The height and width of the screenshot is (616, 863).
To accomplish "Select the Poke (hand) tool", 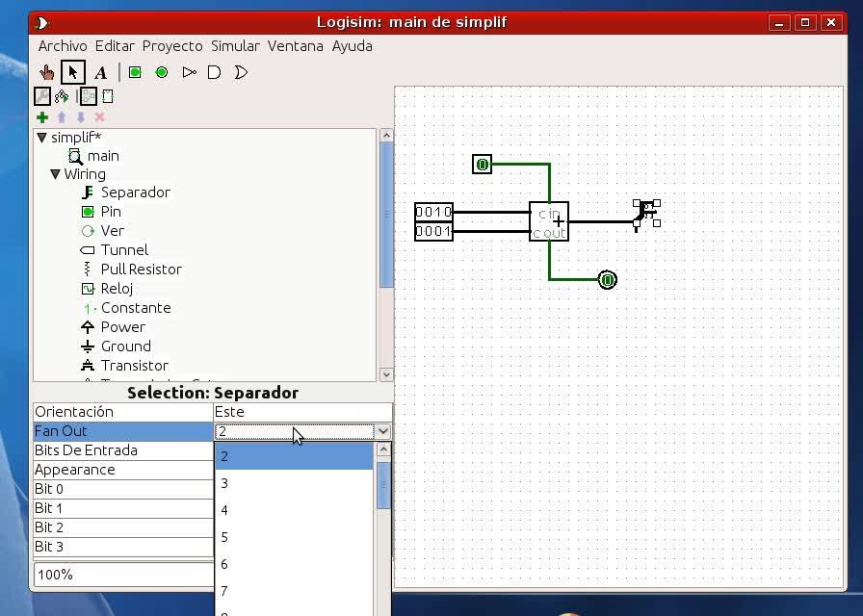I will (46, 72).
